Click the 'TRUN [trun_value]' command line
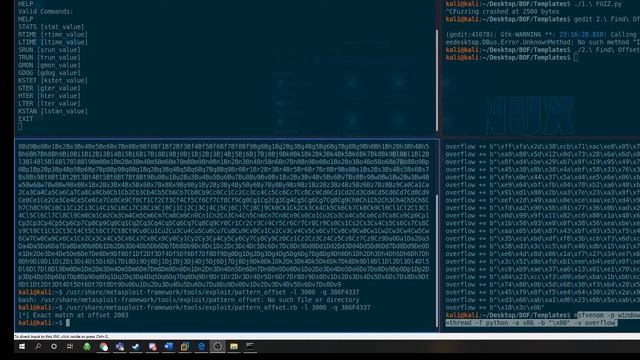This screenshot has width=640, height=360. pos(49,58)
